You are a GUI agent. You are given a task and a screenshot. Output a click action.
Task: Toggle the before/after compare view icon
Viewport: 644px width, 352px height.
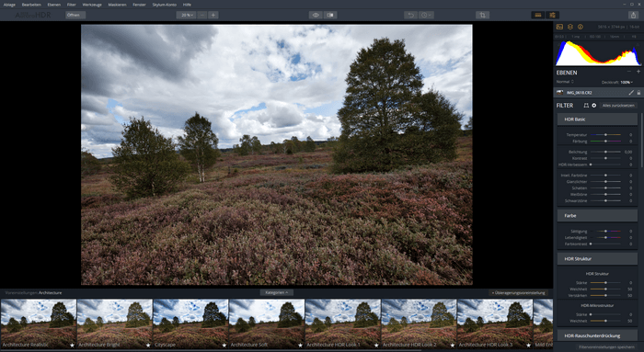[x=330, y=16]
